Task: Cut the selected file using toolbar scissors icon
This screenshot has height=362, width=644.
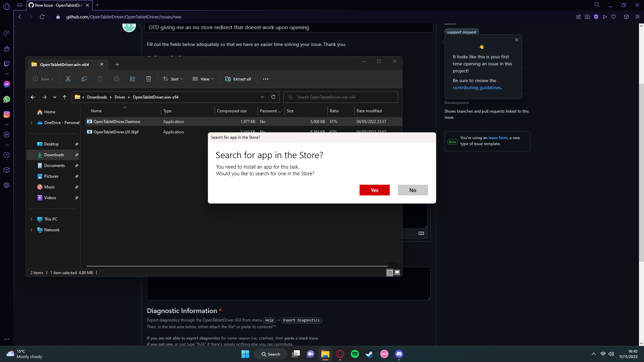Action: tap(68, 79)
